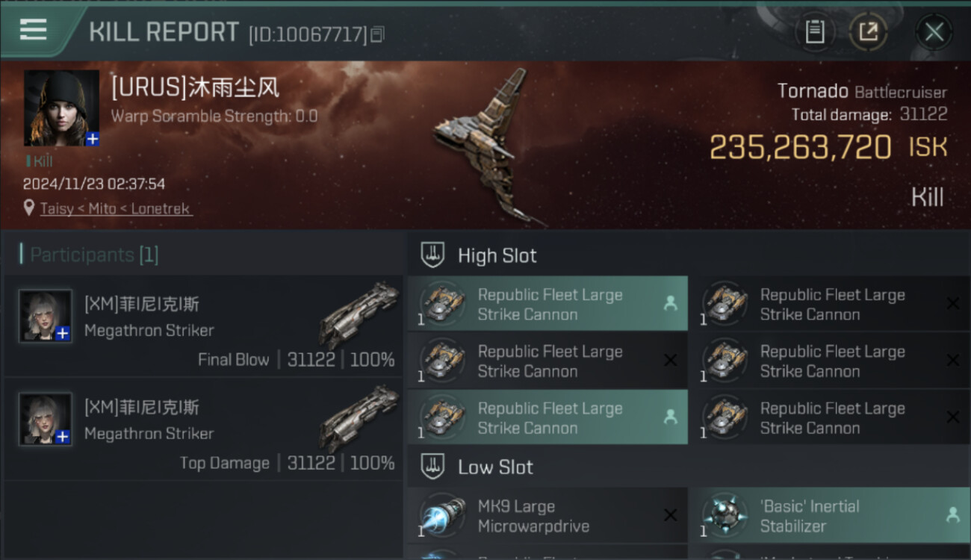Image resolution: width=971 pixels, height=560 pixels.
Task: Click the clipboard report icon
Action: pos(814,32)
